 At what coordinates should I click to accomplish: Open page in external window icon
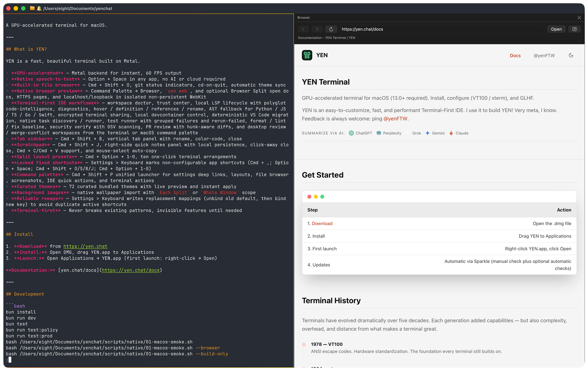tap(575, 29)
